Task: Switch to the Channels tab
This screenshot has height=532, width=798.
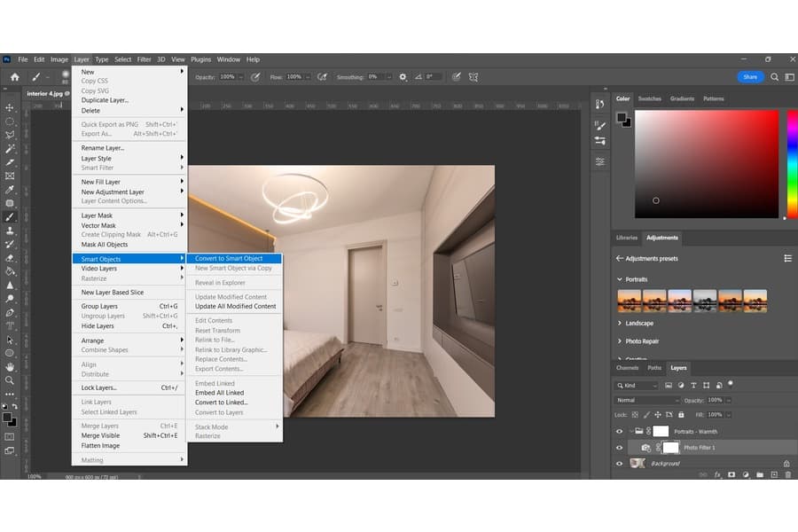Action: point(627,368)
